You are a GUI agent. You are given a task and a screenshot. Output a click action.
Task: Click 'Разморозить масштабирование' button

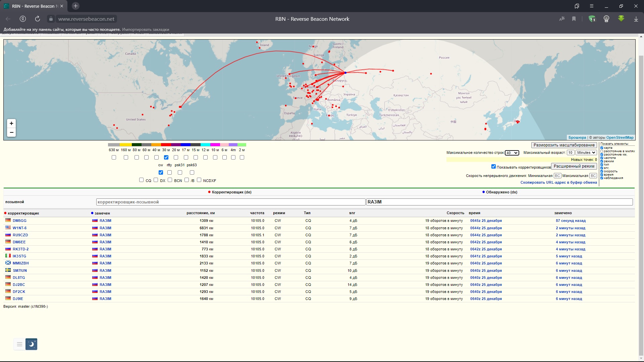click(564, 145)
